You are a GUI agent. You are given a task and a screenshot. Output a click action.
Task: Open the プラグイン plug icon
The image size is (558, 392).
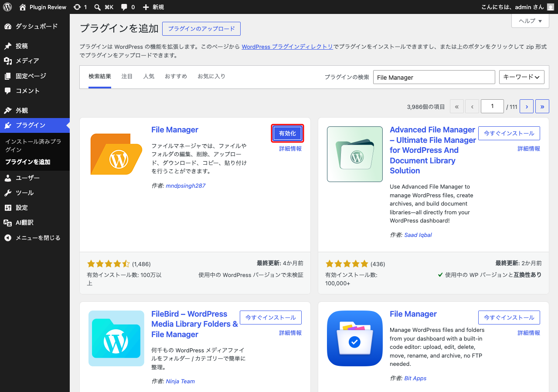tap(8, 125)
